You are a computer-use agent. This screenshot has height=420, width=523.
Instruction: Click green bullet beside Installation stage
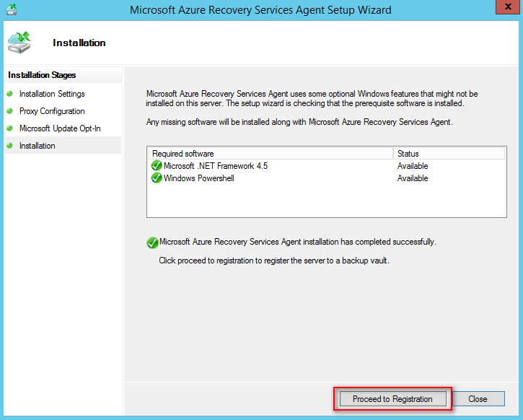click(x=9, y=146)
